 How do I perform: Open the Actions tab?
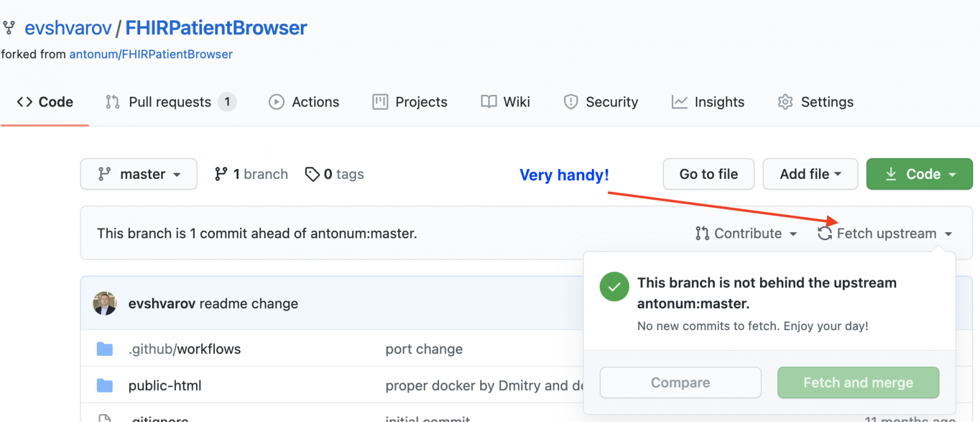coord(304,102)
